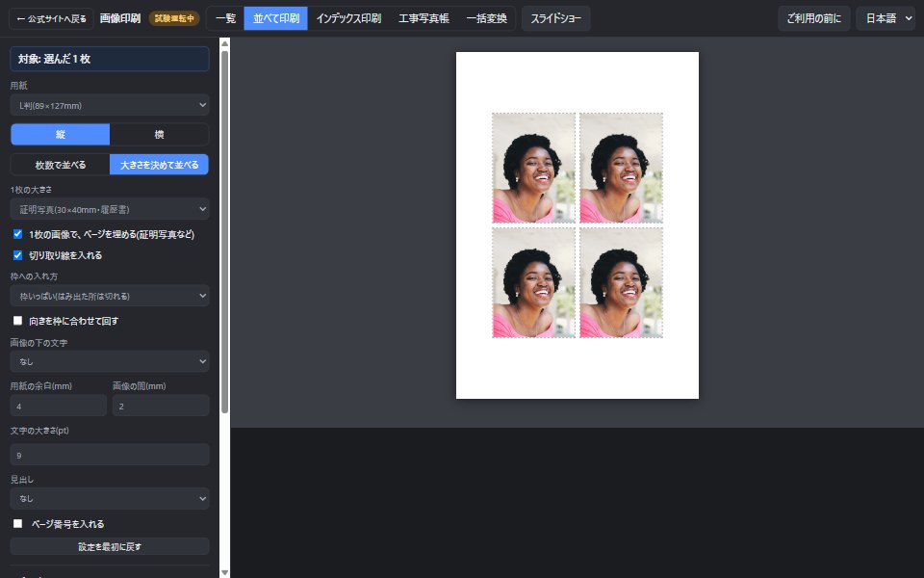Click the 用紙の余白(mm) input field
Screen dimensions: 924x578
59,406
